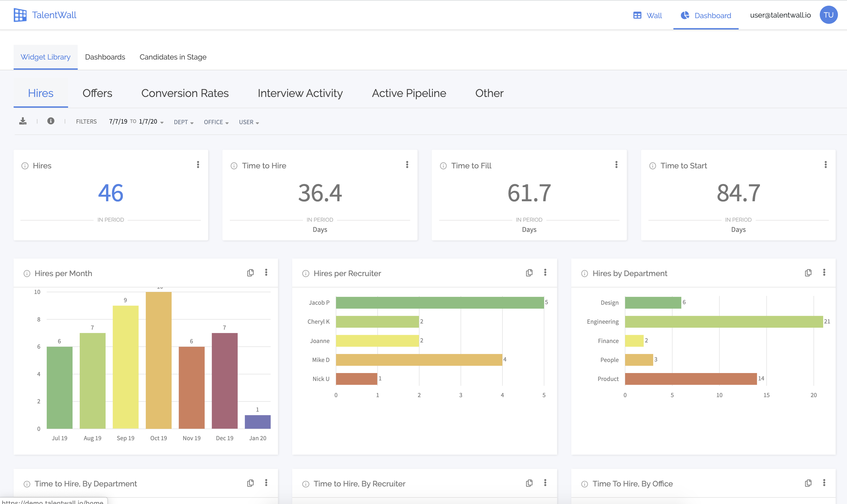847x504 pixels.
Task: Switch to the Conversion Rates tab
Action: click(185, 93)
